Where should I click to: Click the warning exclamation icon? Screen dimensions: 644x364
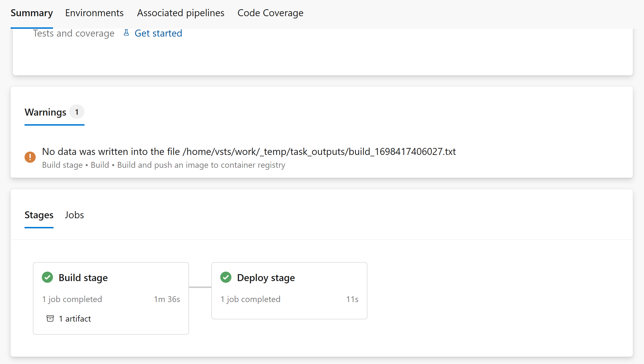point(30,157)
